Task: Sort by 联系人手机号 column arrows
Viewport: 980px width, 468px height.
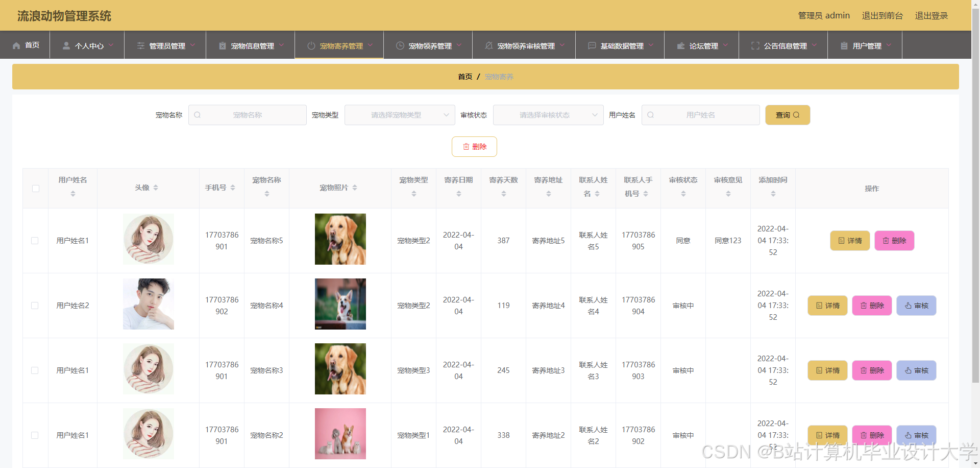Action: point(646,194)
